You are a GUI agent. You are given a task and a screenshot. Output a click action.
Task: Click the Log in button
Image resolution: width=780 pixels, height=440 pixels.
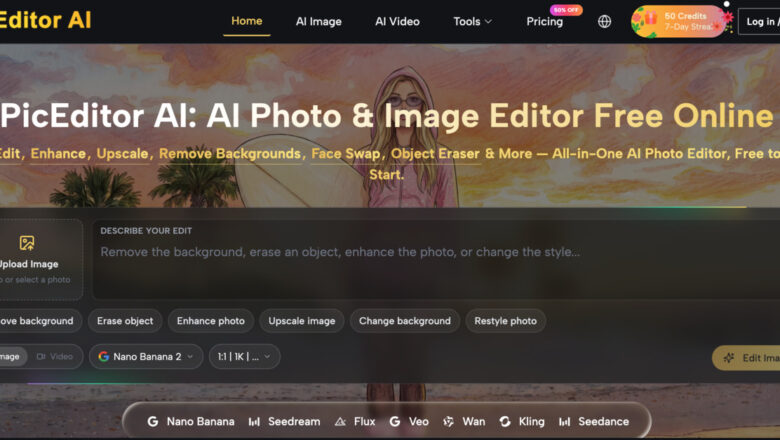coord(760,21)
